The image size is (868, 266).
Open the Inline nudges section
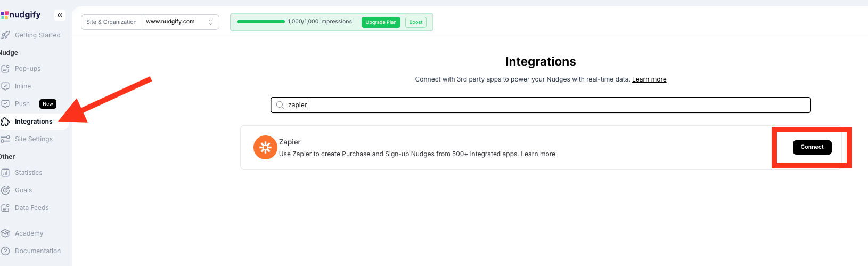tap(23, 86)
